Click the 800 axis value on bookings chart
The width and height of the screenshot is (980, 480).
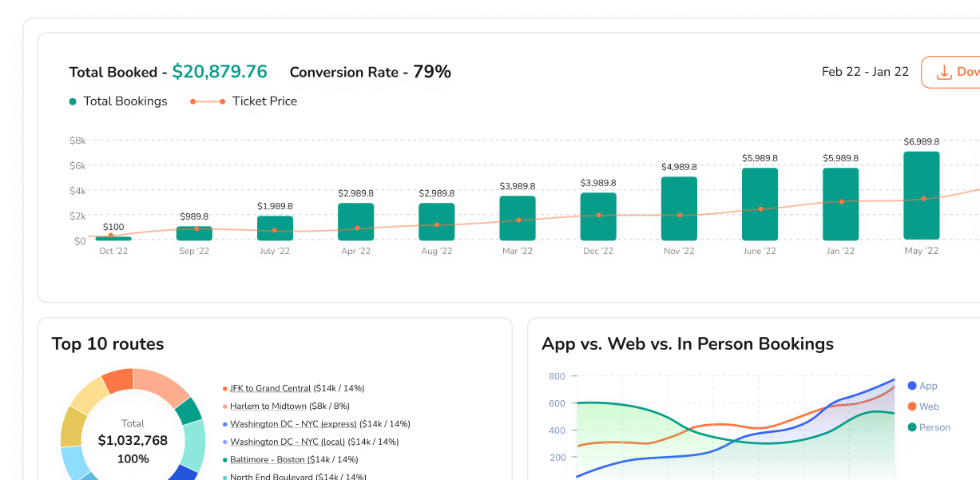tap(557, 376)
